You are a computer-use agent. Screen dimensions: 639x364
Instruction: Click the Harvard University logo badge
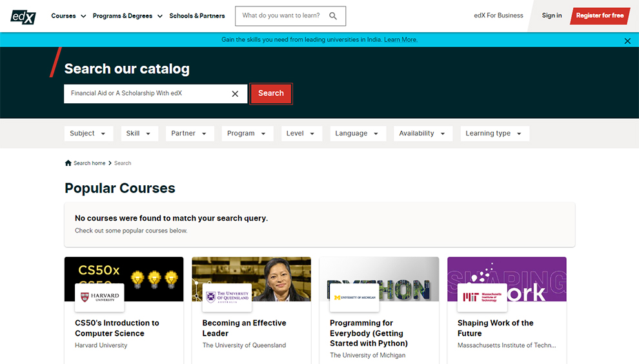pos(99,297)
